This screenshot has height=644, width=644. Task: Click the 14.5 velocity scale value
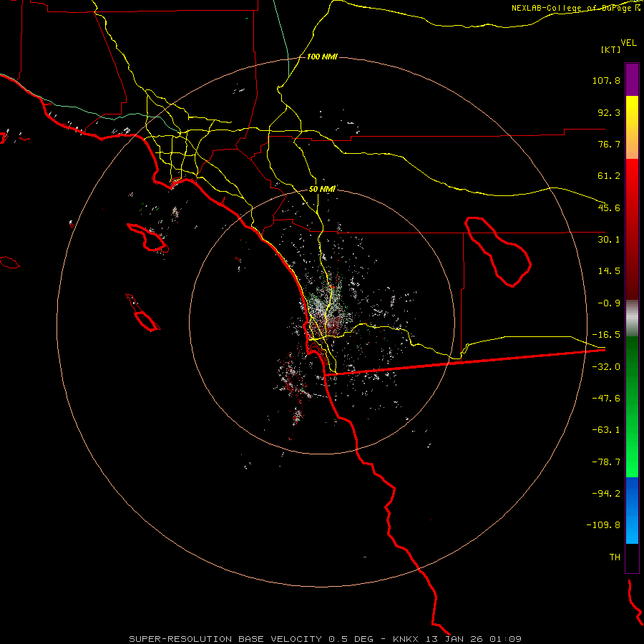click(x=609, y=271)
